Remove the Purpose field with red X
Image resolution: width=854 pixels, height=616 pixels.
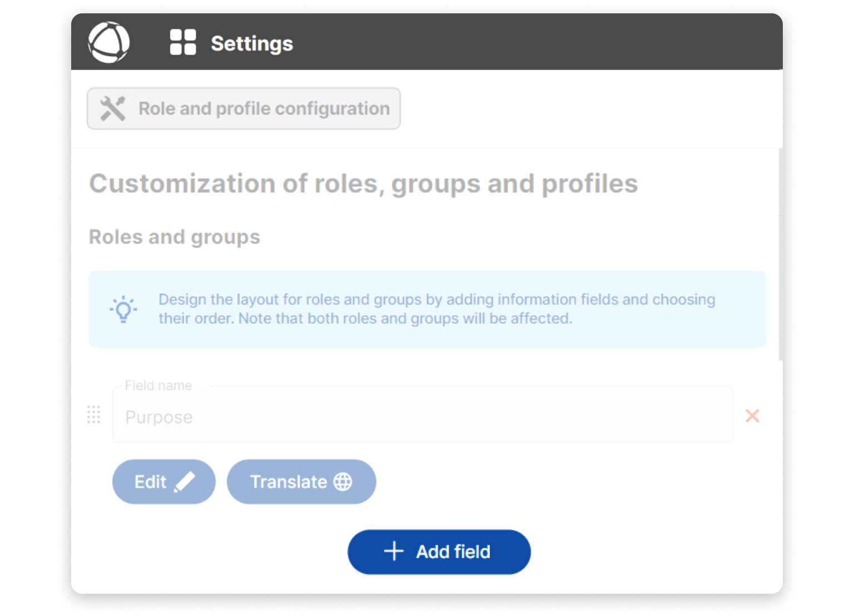[752, 416]
